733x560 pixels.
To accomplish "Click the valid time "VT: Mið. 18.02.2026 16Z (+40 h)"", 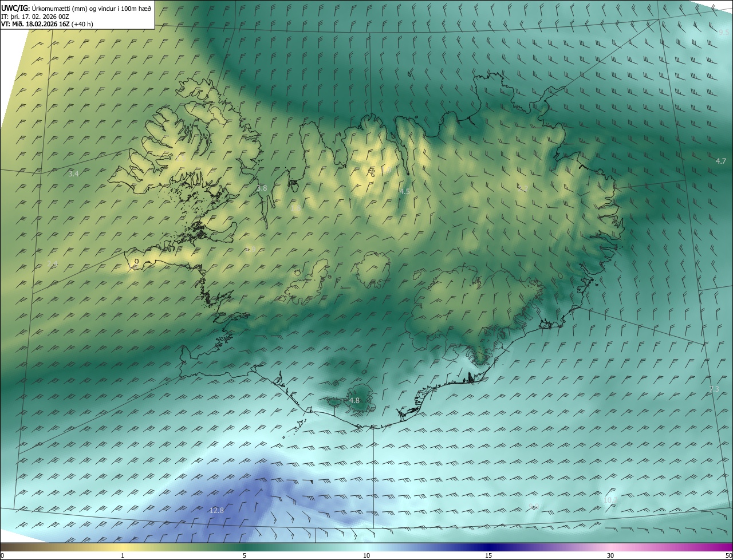I will pos(48,24).
